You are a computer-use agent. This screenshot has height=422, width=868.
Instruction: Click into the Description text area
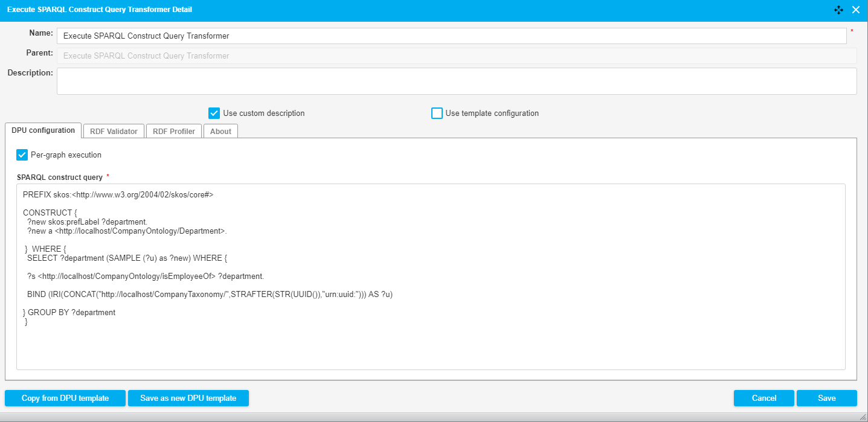(456, 81)
